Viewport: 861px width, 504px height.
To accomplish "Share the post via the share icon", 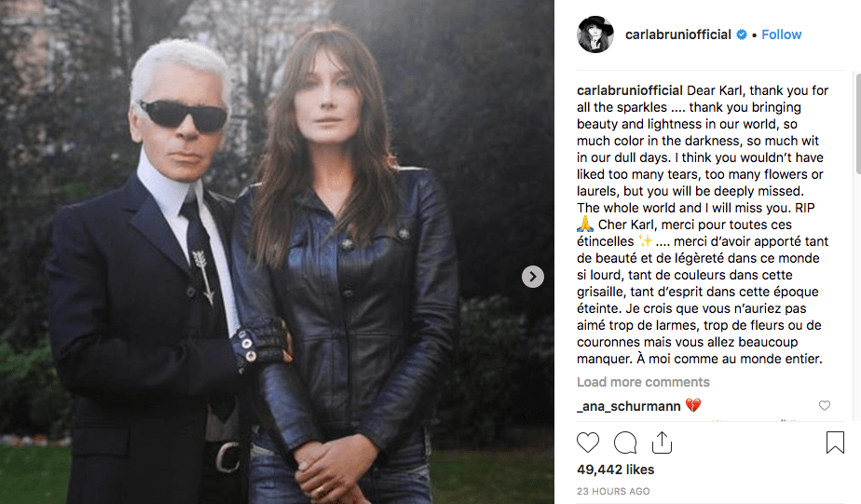I will click(x=662, y=442).
